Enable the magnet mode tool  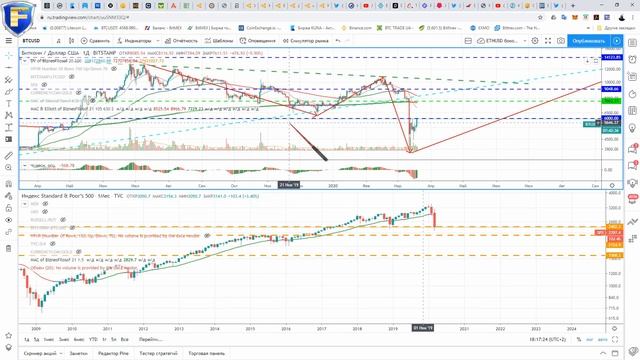tap(9, 184)
